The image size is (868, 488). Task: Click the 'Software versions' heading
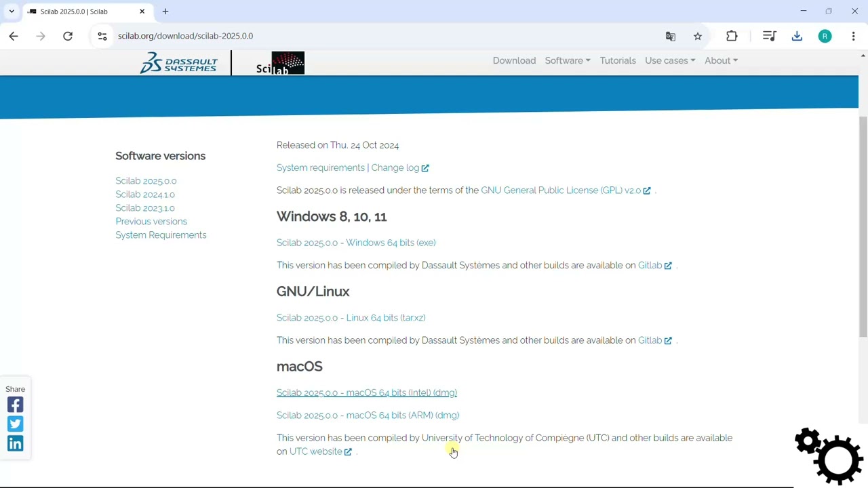pos(160,156)
